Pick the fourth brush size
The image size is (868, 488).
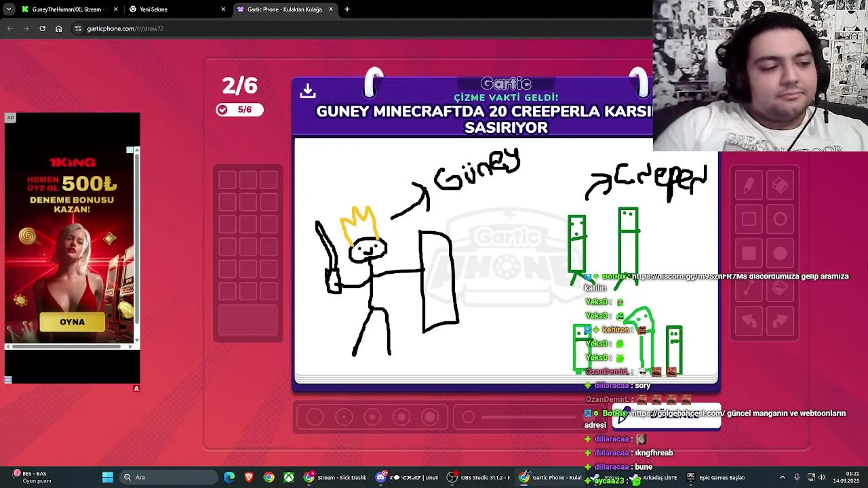401,417
